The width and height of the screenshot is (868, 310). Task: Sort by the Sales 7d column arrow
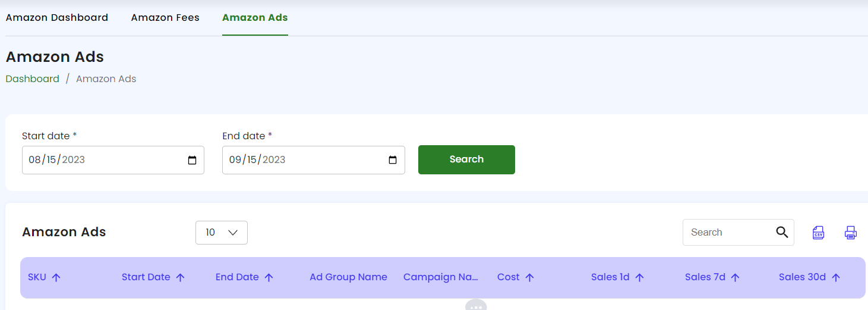coord(735,277)
